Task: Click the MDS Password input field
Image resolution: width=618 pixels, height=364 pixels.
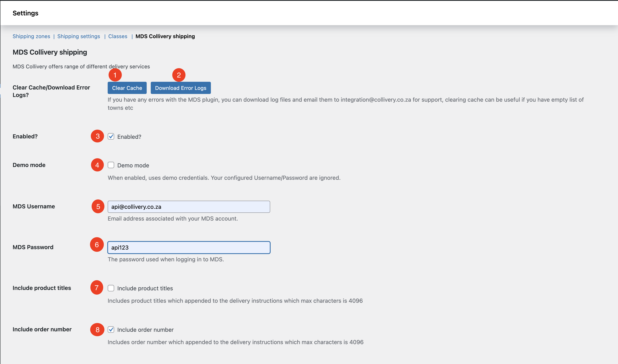Action: coord(189,247)
